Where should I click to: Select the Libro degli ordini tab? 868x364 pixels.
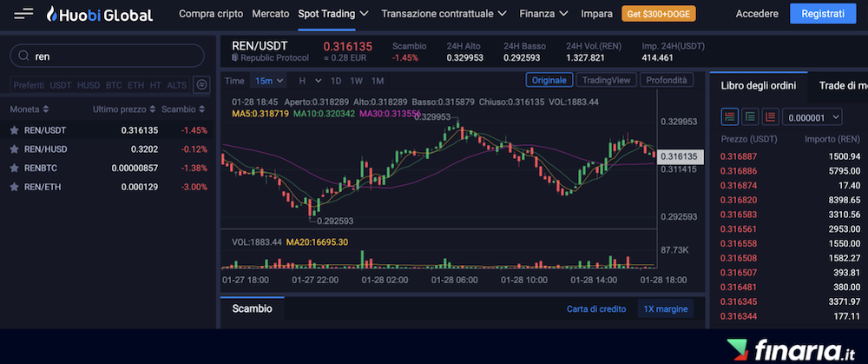pos(759,85)
